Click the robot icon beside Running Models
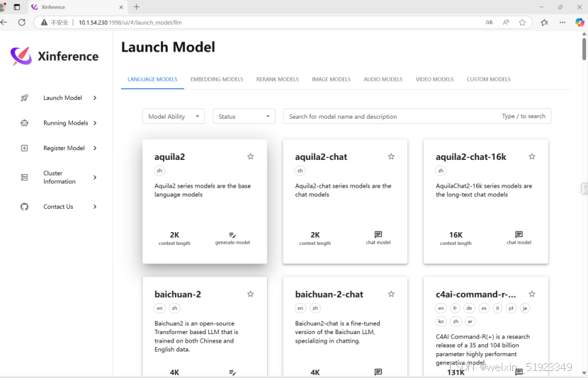This screenshot has height=378, width=588. 24,123
